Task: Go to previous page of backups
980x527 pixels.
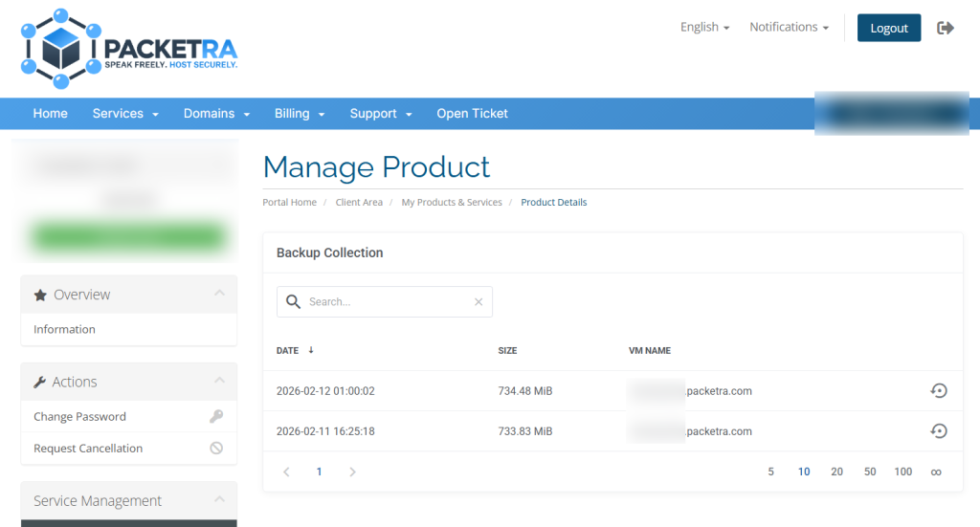Action: (x=286, y=472)
